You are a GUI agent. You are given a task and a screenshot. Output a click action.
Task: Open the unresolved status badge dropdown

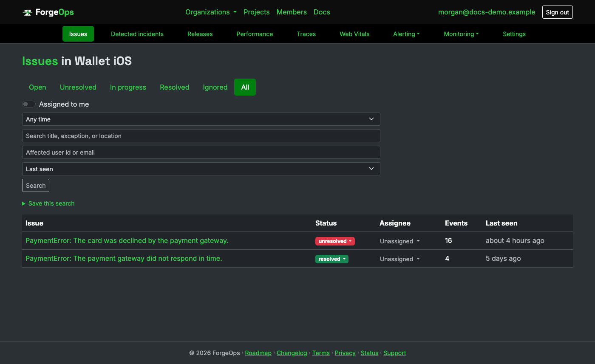coord(335,241)
